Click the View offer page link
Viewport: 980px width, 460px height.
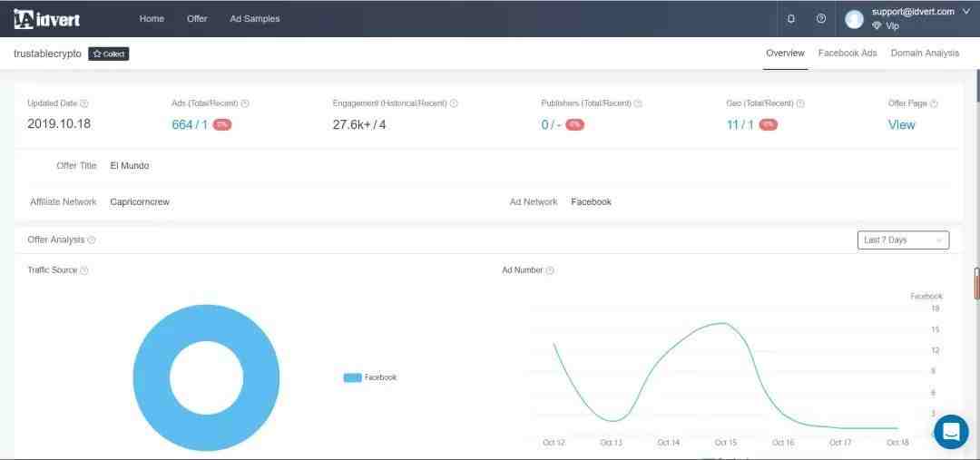(x=901, y=125)
